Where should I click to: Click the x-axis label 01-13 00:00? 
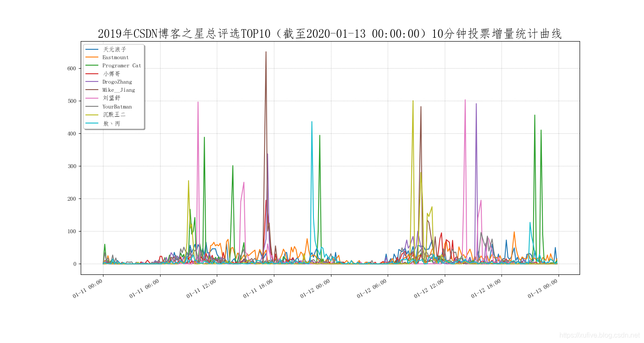[543, 288]
